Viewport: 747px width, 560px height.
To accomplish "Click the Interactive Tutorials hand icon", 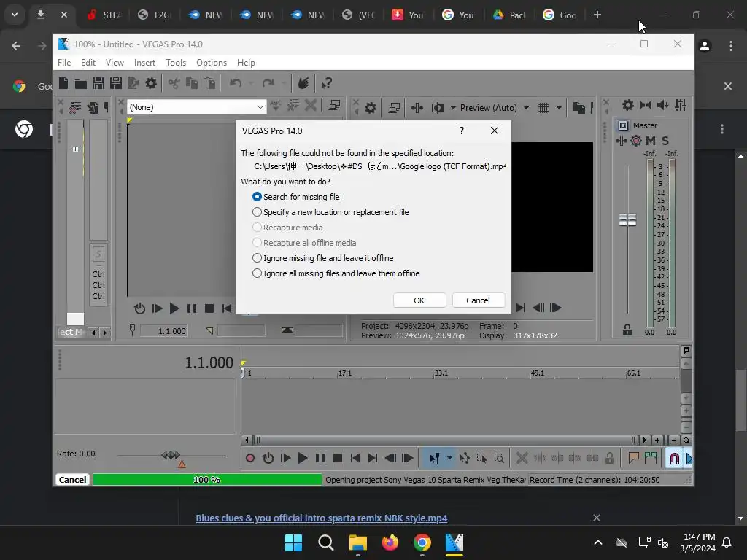I will pyautogui.click(x=303, y=83).
